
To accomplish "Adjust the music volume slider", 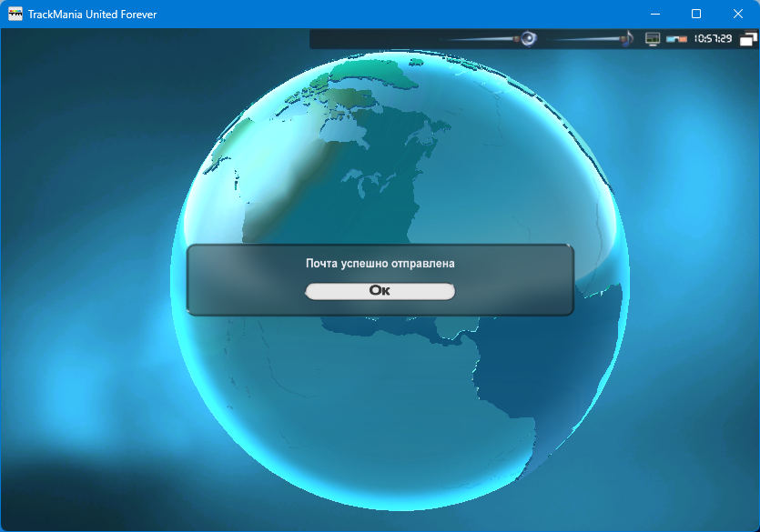I will [x=586, y=39].
